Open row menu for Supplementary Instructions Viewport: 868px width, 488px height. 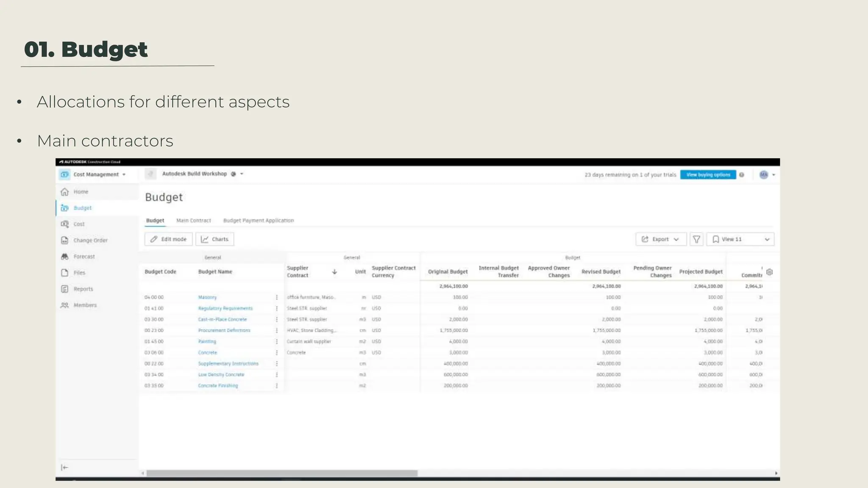[277, 363]
